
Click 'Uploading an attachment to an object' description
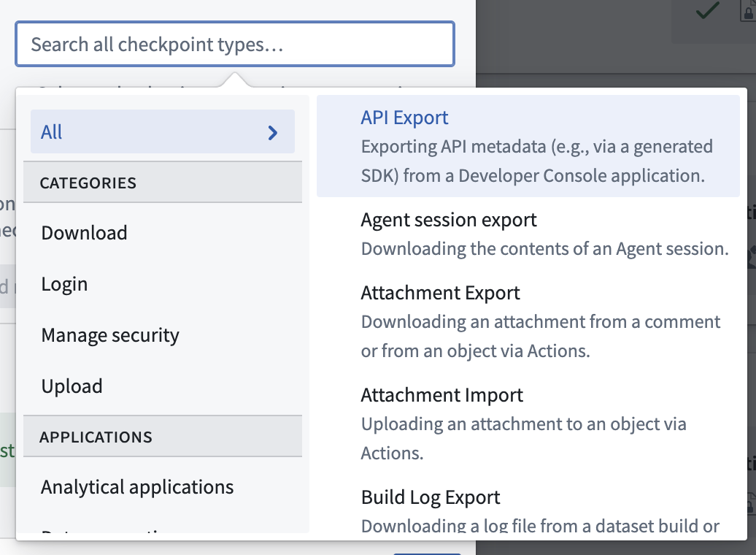click(x=524, y=438)
